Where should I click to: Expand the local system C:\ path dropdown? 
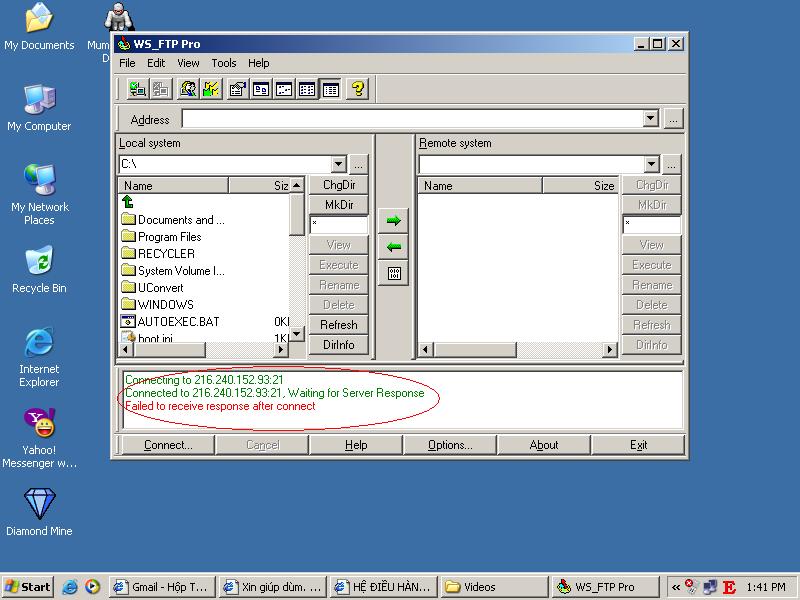coord(338,164)
